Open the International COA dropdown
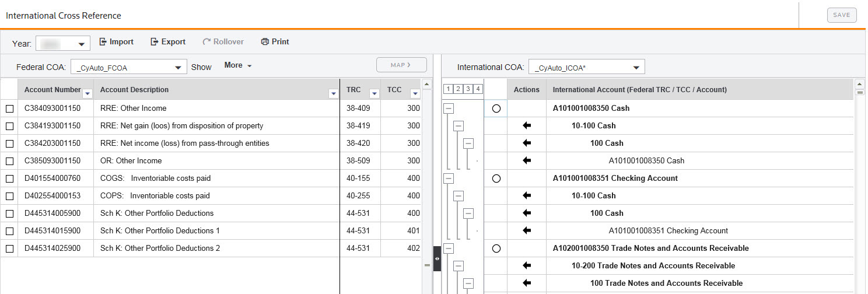This screenshot has height=294, width=868. (587, 67)
